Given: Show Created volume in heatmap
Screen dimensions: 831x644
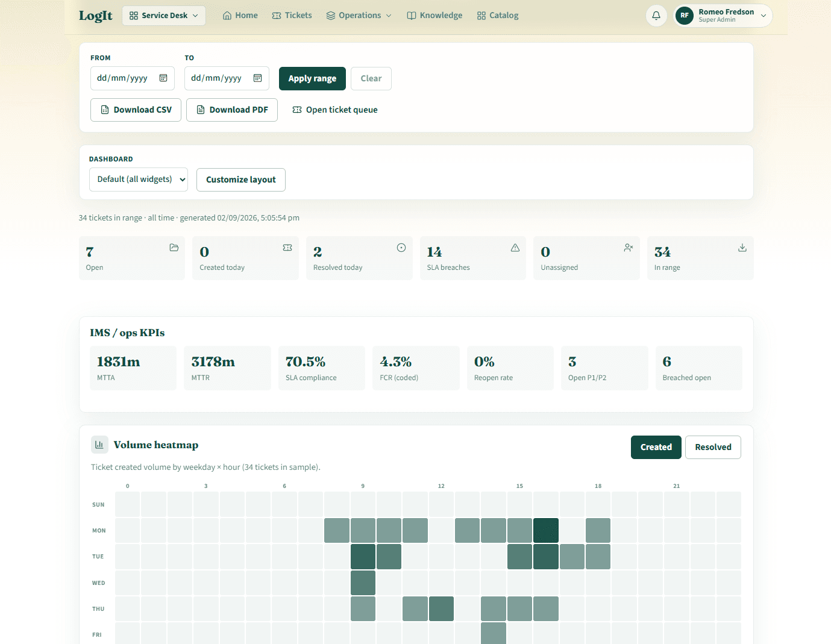Looking at the screenshot, I should 656,447.
